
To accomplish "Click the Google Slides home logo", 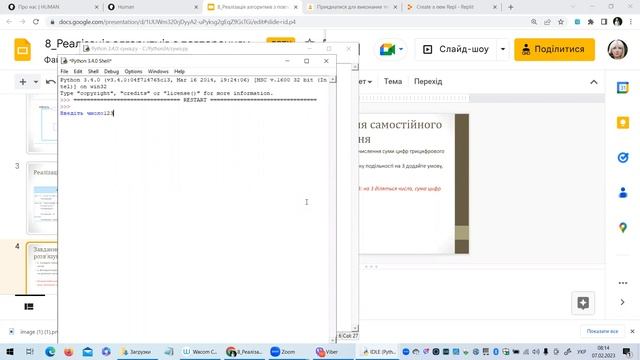I will coord(22,50).
